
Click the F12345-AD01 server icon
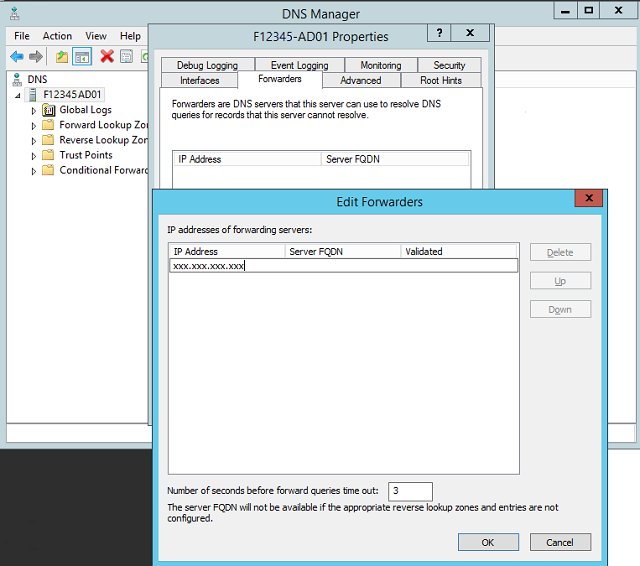click(33, 94)
